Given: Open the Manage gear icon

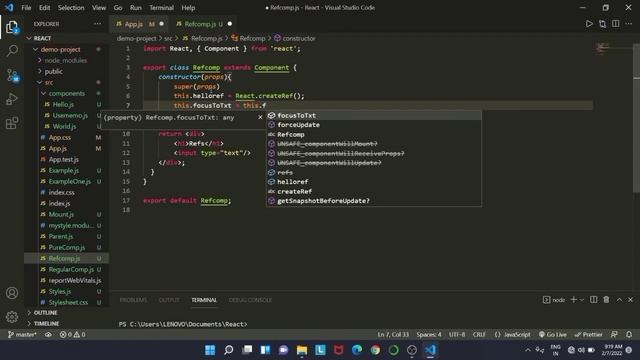Looking at the screenshot, I should tap(12, 316).
